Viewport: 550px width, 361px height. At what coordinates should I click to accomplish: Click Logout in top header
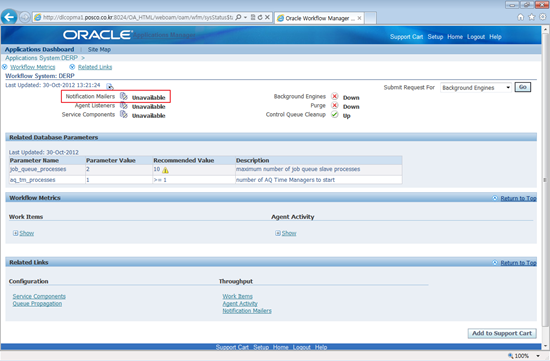(x=476, y=37)
